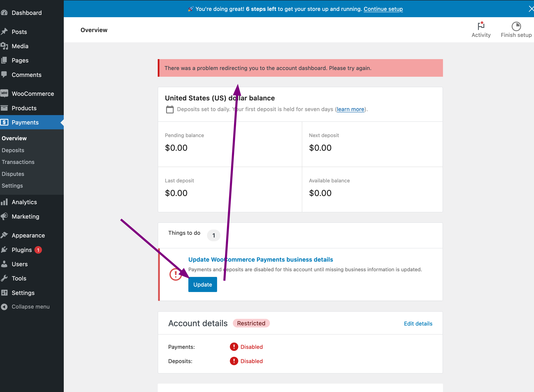Open the Users section
The height and width of the screenshot is (392, 534).
coord(20,264)
